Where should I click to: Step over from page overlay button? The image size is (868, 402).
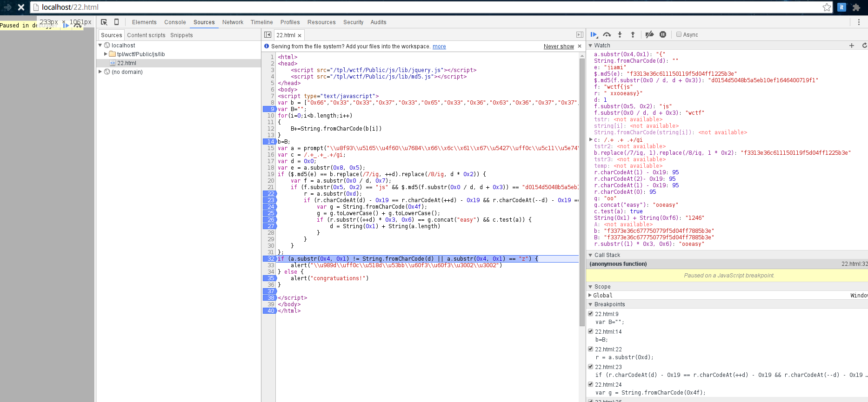click(78, 26)
